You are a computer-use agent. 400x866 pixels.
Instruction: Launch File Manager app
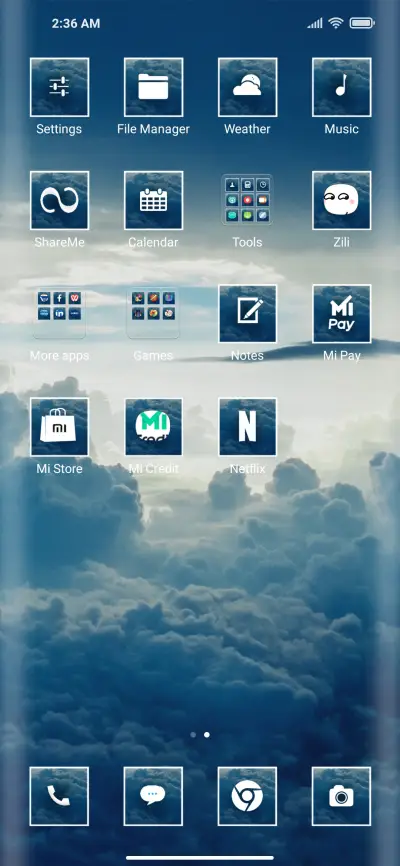[x=153, y=87]
